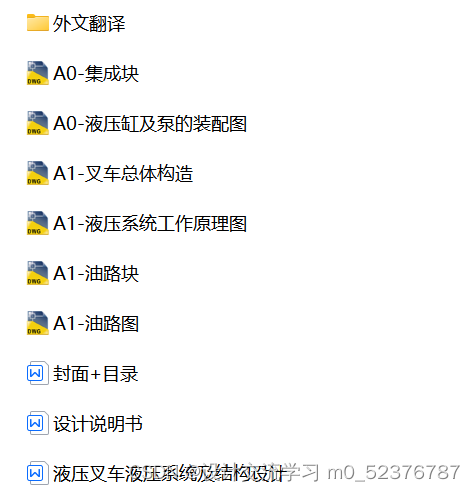
Task: Click Word document icon beside 设计说明书
Action: (38, 423)
